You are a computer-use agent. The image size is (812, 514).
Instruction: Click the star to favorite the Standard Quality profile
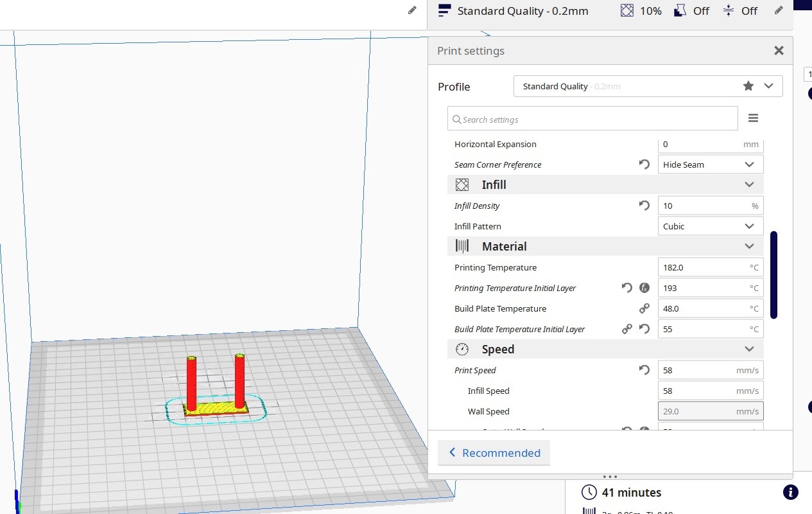[748, 85]
